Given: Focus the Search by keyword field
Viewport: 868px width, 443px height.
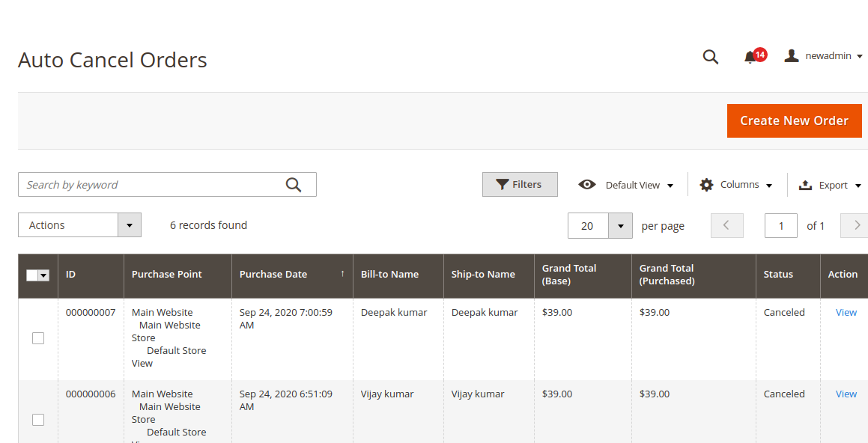Looking at the screenshot, I should [x=167, y=185].
